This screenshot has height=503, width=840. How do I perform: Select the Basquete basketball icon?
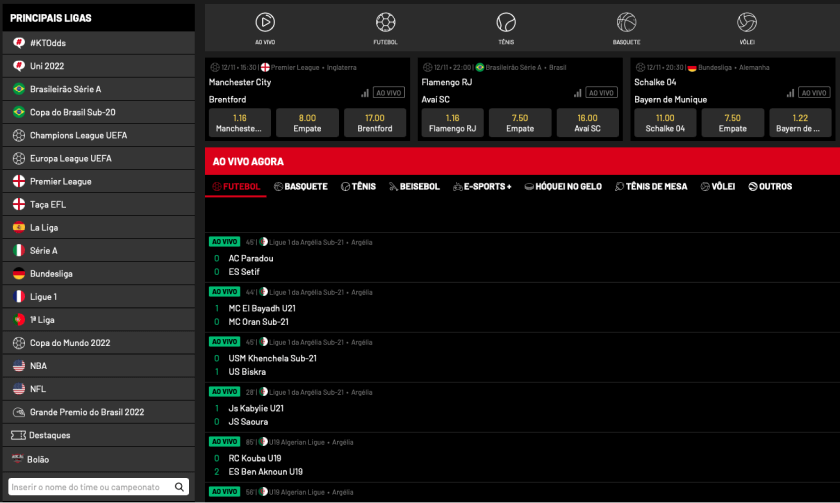pos(626,22)
